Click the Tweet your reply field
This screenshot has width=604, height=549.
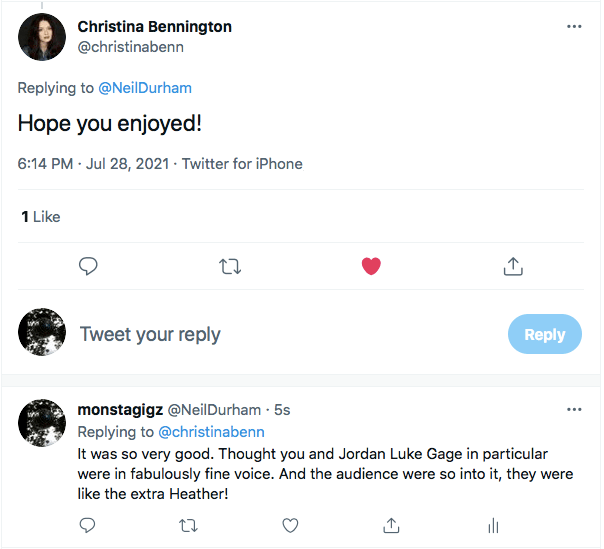280,335
